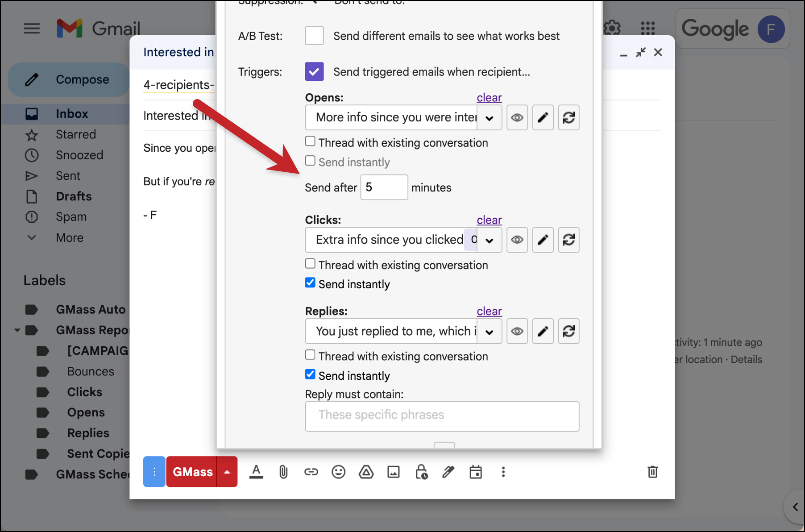The image size is (805, 532).
Task: Click the blue GMass options button with dots
Action: [x=154, y=472]
